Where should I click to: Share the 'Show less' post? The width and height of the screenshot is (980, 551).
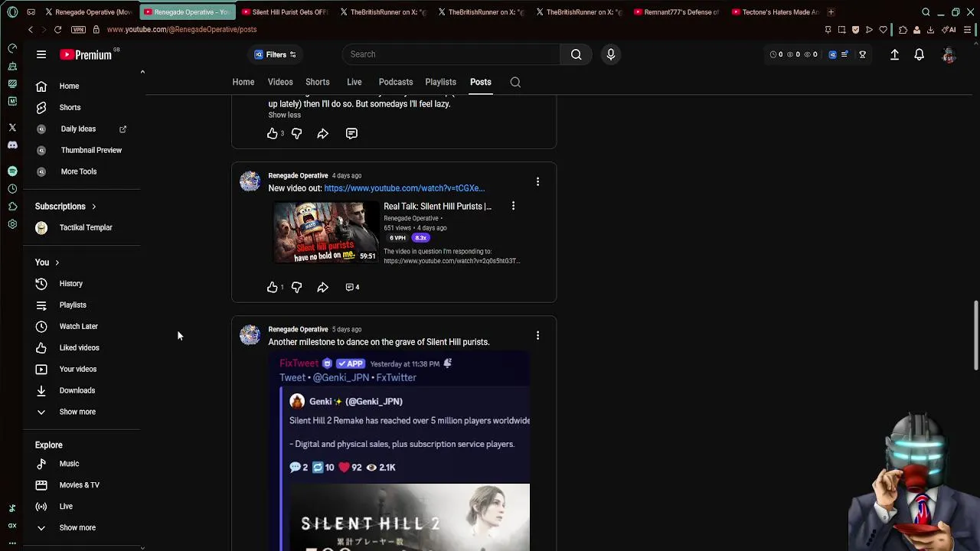coord(322,133)
